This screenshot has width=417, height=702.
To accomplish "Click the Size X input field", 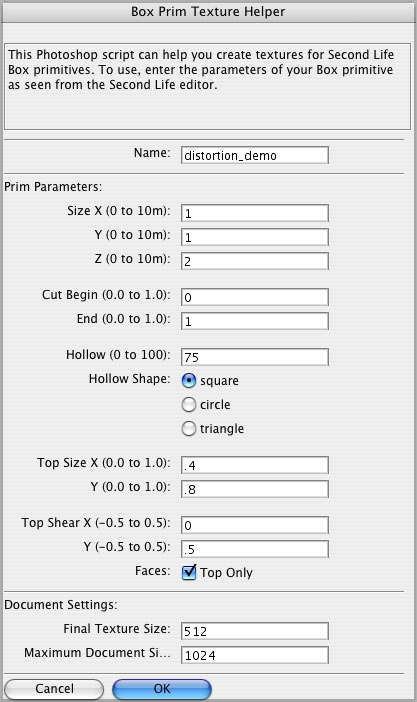I will (255, 213).
